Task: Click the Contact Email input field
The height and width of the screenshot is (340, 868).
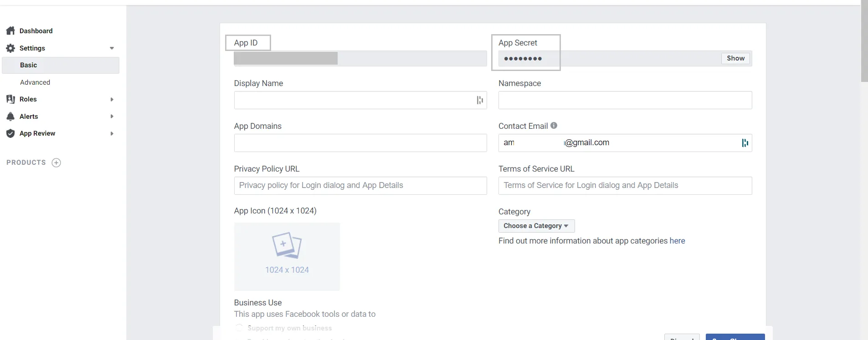Action: 625,143
